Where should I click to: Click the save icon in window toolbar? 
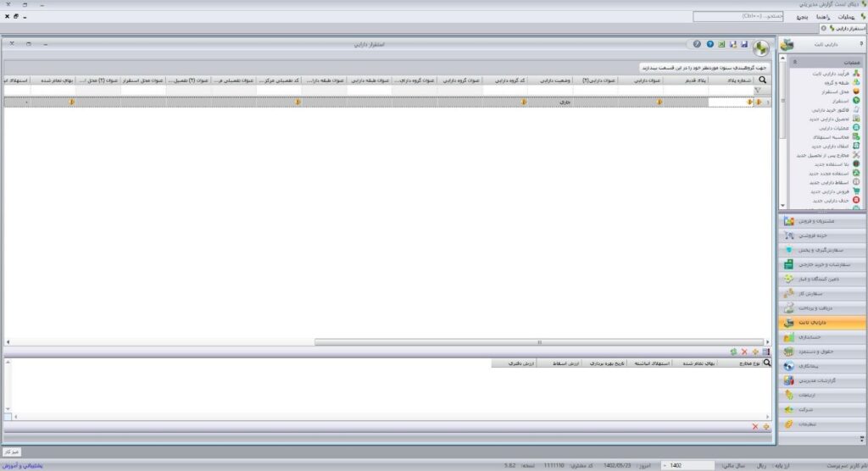point(744,44)
